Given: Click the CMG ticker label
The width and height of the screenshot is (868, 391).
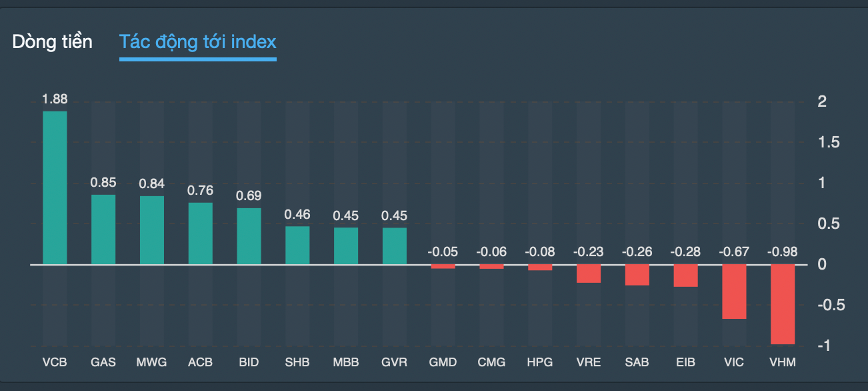Looking at the screenshot, I should [491, 362].
